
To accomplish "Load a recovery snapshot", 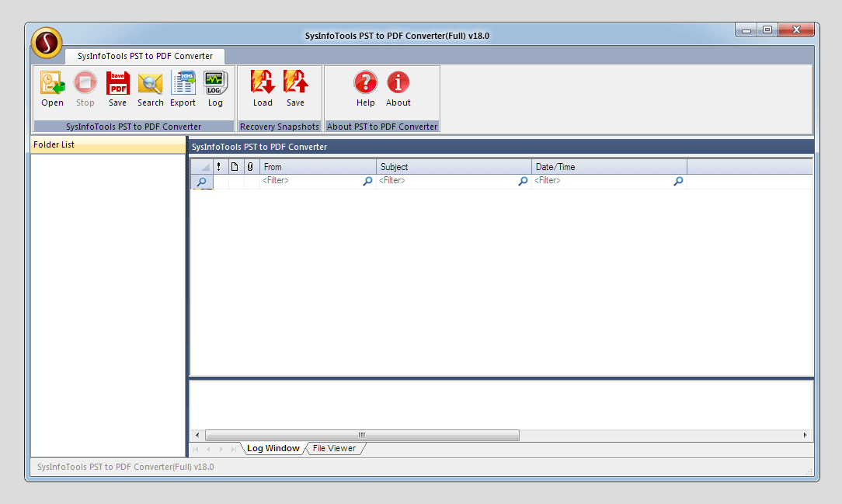I will click(263, 88).
